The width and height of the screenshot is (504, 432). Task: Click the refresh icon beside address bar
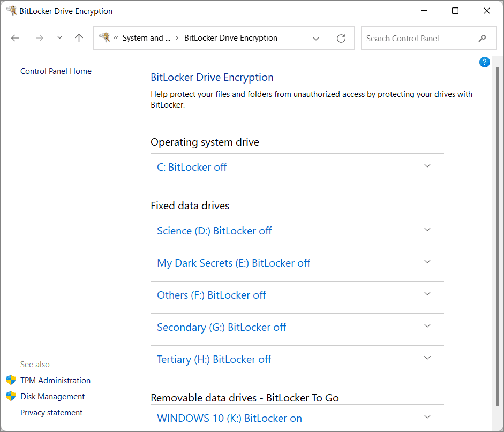point(341,38)
